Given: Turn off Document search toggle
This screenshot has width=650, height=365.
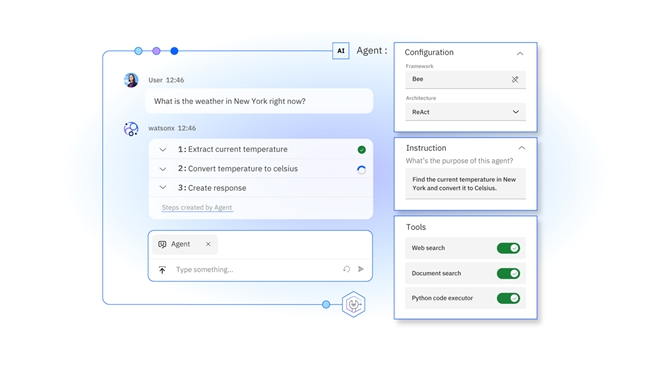Looking at the screenshot, I should 508,273.
